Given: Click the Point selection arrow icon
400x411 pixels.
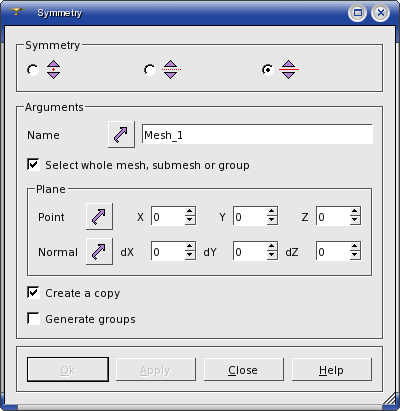Looking at the screenshot, I should [99, 216].
